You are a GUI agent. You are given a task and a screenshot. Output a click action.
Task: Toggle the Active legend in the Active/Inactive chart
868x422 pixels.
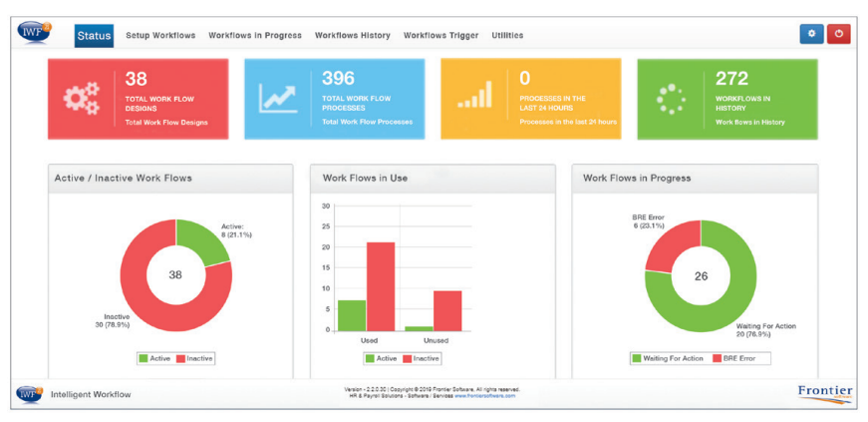tap(157, 359)
